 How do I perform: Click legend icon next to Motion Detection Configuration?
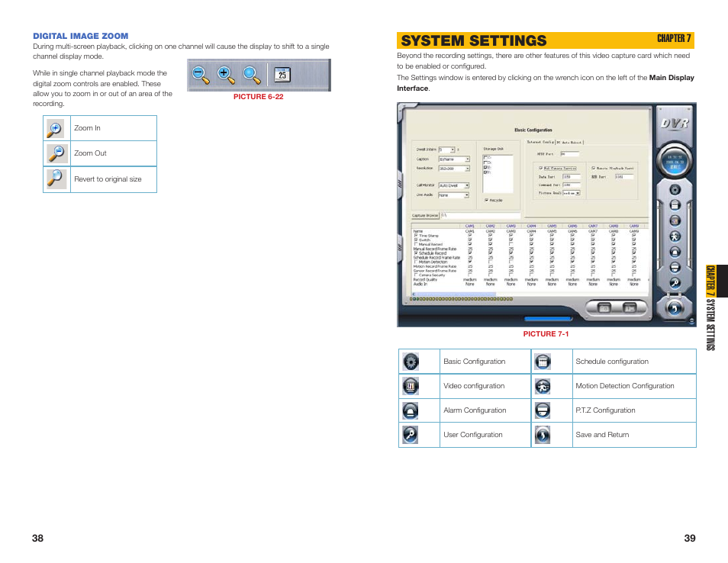pos(543,386)
